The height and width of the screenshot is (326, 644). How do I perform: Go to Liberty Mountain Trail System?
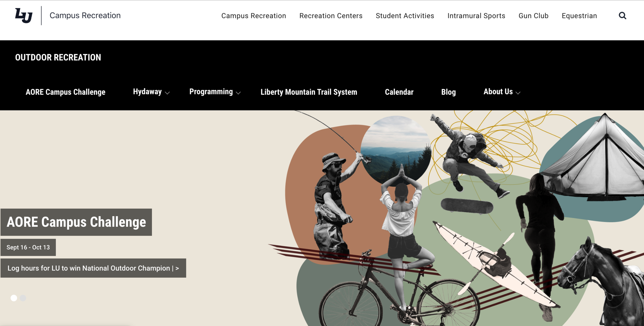(309, 92)
